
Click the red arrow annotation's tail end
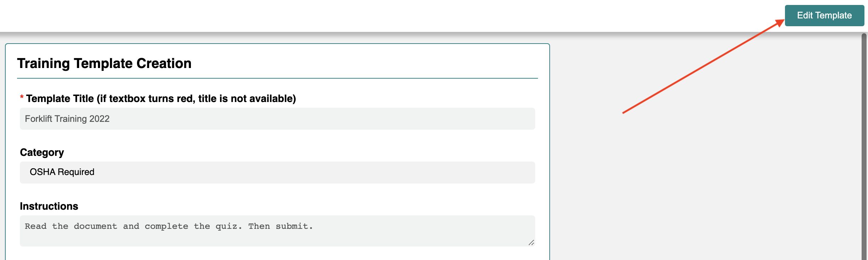pyautogui.click(x=623, y=113)
